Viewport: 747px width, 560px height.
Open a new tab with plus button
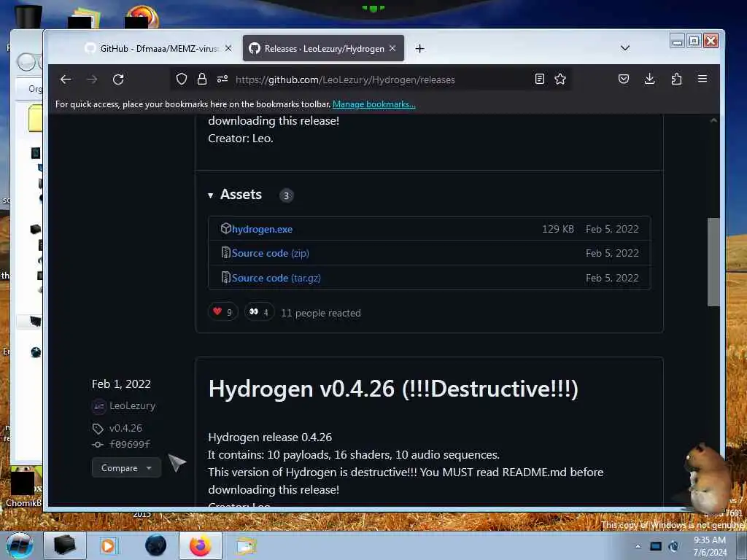(419, 49)
